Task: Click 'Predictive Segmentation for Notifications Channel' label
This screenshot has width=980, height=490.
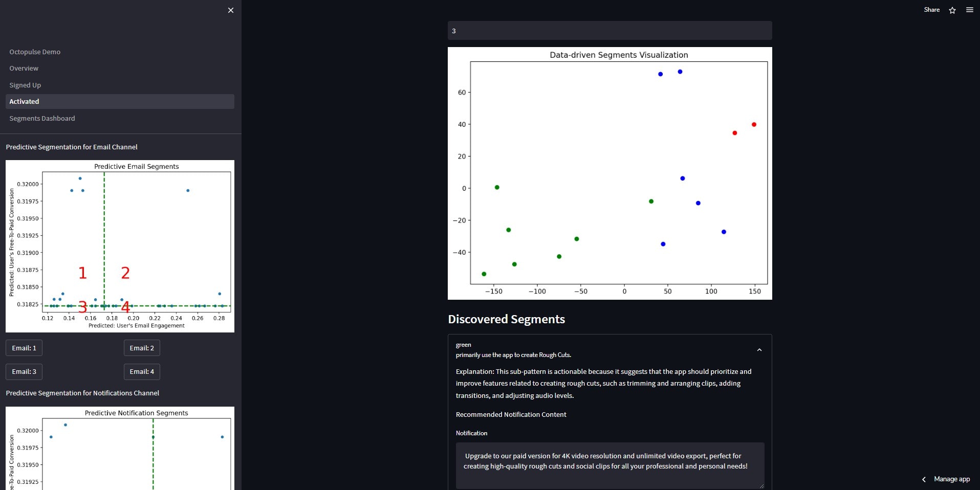Action: pyautogui.click(x=82, y=393)
